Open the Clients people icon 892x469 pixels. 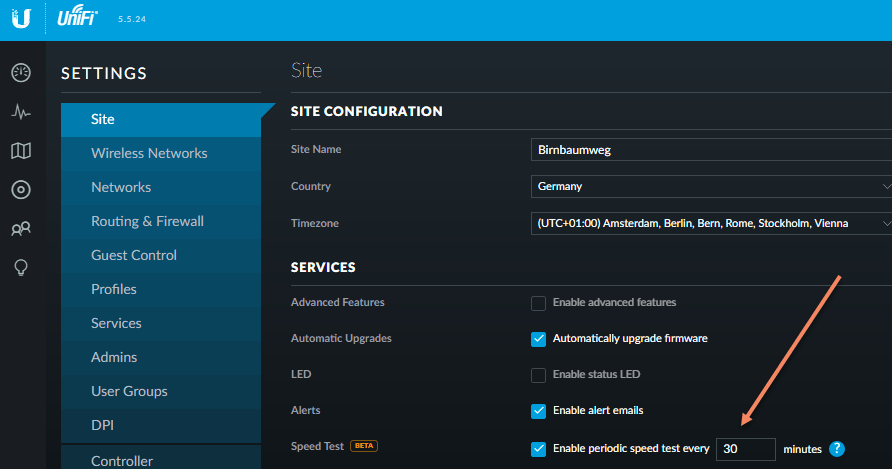21,229
